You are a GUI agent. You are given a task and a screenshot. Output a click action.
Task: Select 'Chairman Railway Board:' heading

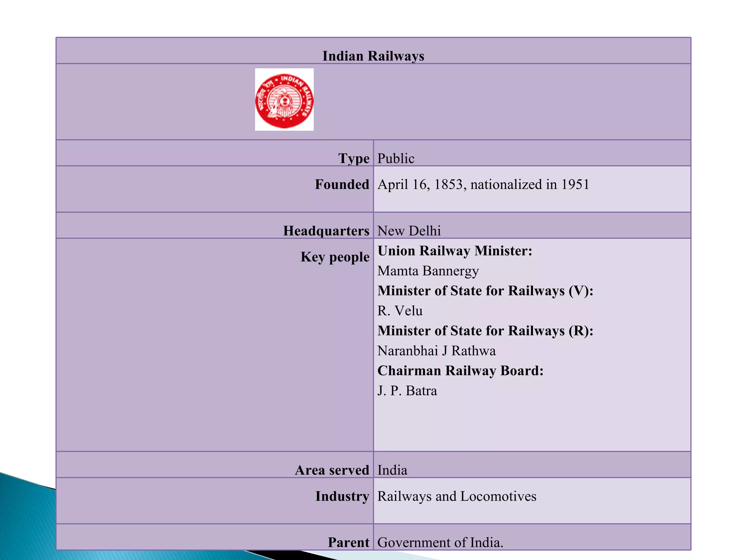(x=460, y=371)
